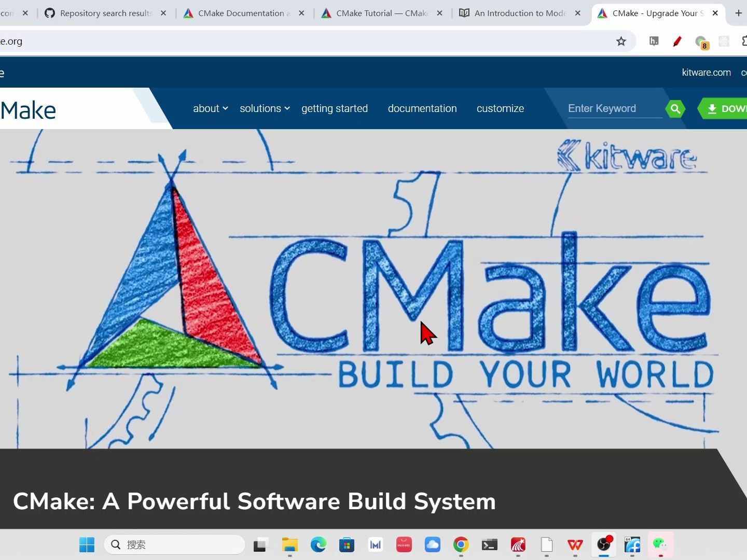
Task: Open the documentation page
Action: [422, 108]
